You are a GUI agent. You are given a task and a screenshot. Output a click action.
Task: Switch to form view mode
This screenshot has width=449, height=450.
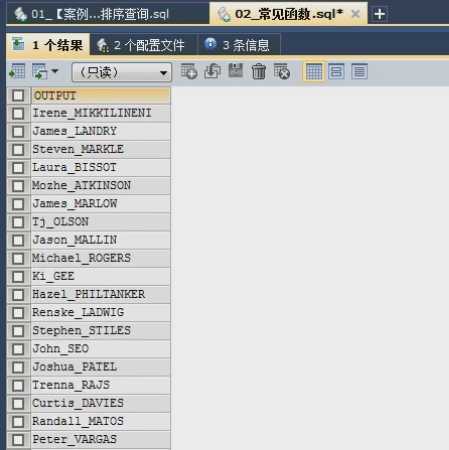(336, 71)
